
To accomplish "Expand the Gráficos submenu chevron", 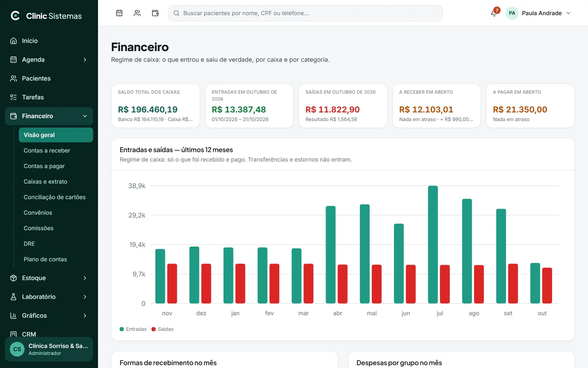I will tap(85, 316).
